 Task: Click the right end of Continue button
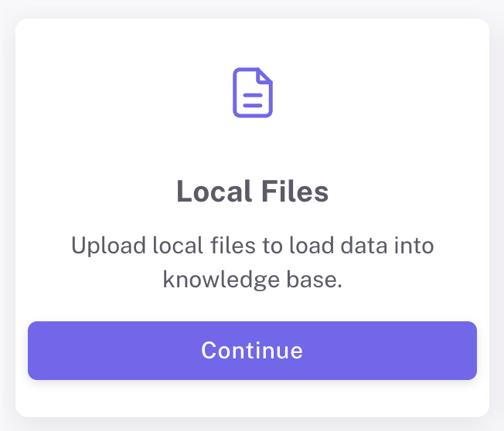[459, 351]
